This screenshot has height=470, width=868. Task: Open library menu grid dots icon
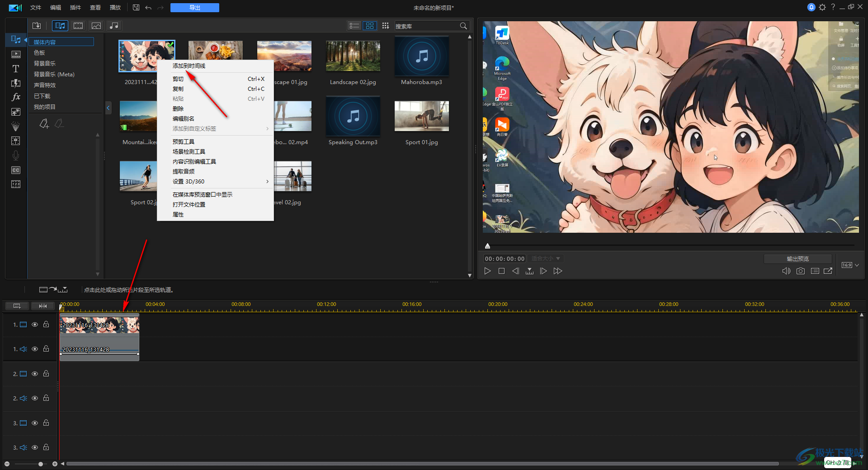(x=385, y=26)
